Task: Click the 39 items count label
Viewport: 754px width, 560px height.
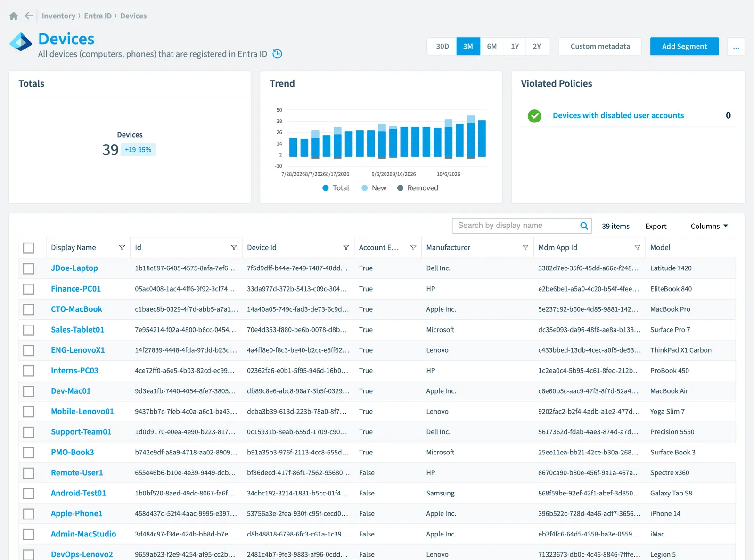Action: tap(615, 226)
